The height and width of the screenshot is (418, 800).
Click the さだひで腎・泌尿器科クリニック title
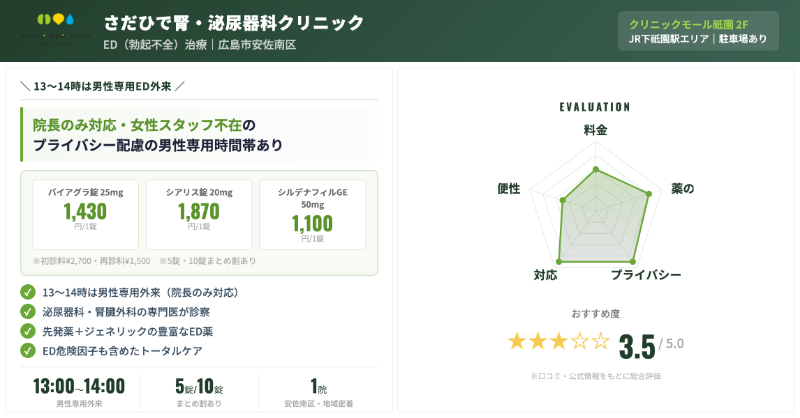click(x=234, y=22)
